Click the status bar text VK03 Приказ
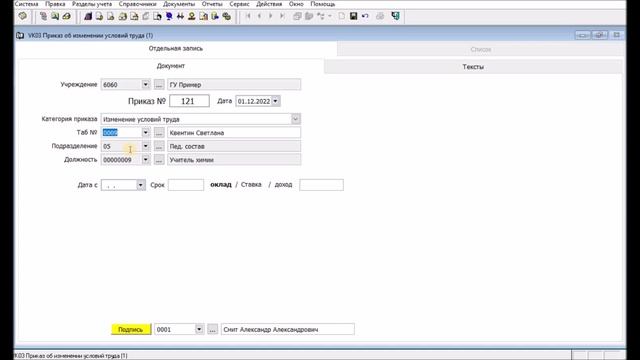The width and height of the screenshot is (640, 360). click(71, 356)
